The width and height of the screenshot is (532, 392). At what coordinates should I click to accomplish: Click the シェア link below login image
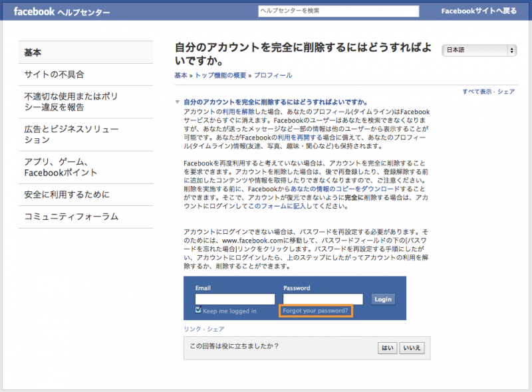(215, 329)
